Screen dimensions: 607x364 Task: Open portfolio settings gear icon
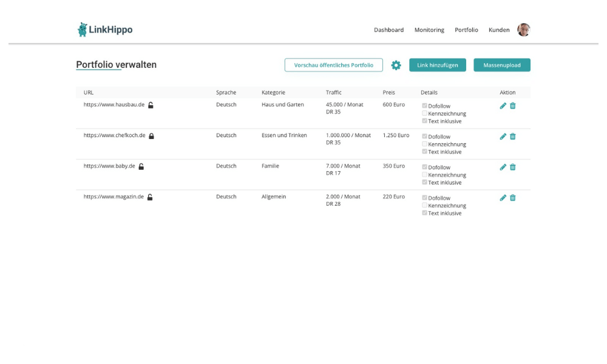click(396, 65)
